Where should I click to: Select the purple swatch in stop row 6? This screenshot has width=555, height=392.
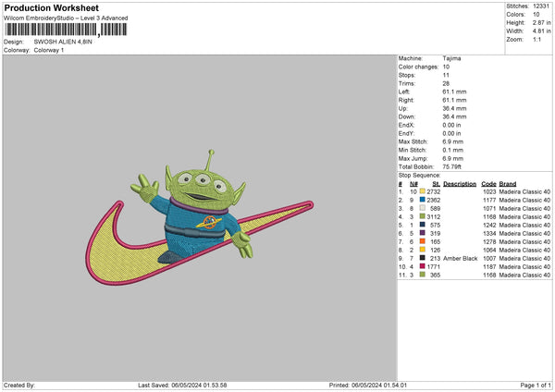(423, 233)
